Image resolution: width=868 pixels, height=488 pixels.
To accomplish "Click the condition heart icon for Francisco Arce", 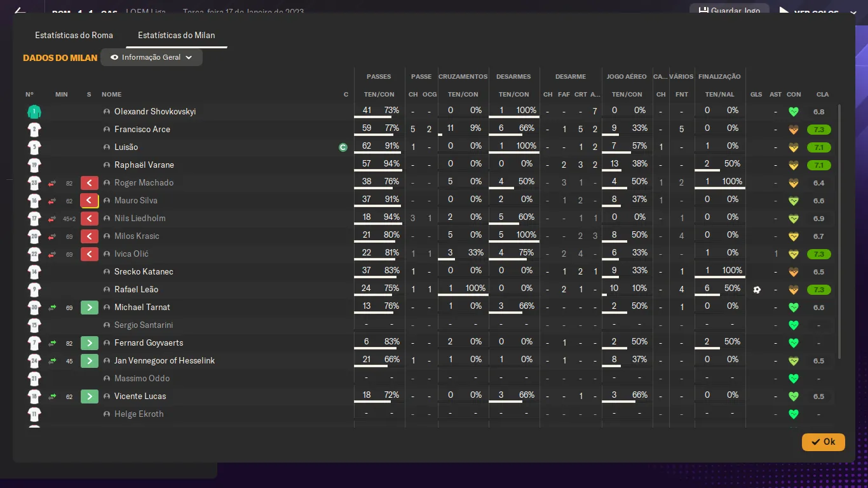I will [x=793, y=130].
